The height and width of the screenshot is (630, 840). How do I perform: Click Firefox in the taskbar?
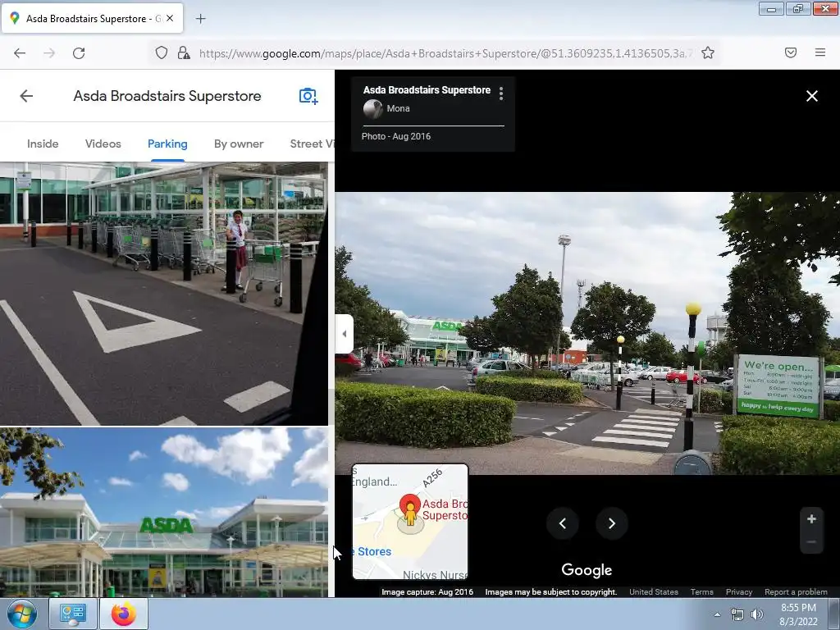coord(124,614)
